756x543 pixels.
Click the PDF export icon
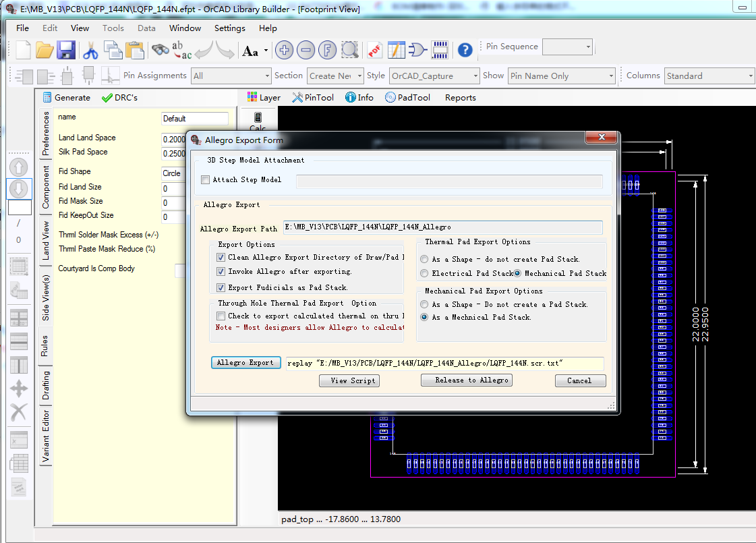tap(374, 50)
